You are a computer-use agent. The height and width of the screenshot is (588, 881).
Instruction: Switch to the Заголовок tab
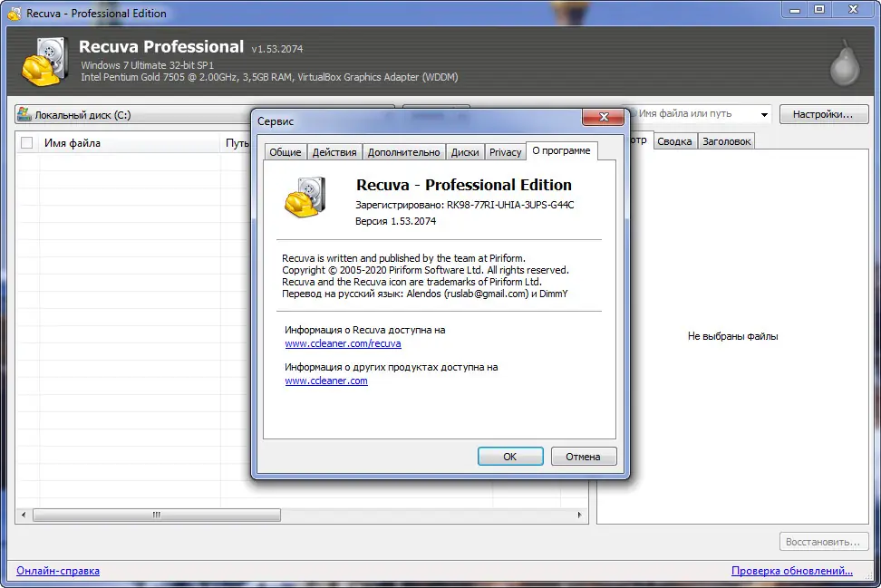point(727,141)
